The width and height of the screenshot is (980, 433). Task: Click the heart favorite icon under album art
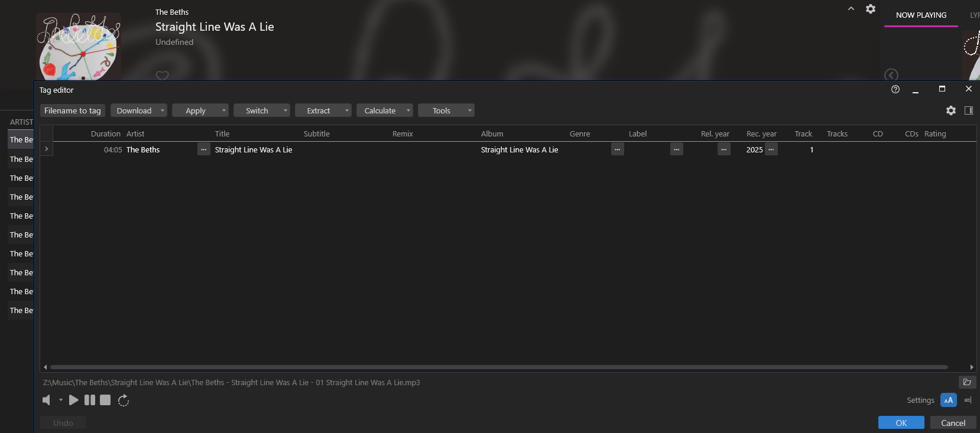pos(162,76)
